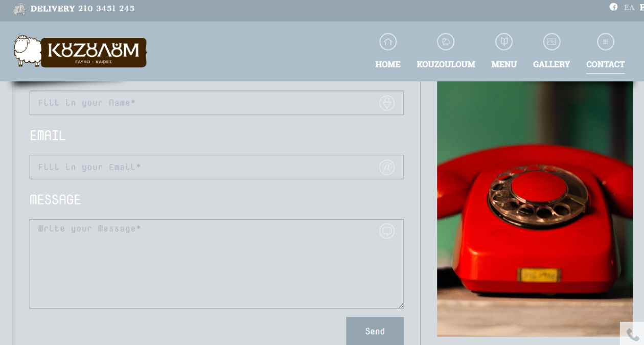Click the speech bubble icon in Message box
This screenshot has height=345, width=644.
[387, 231]
